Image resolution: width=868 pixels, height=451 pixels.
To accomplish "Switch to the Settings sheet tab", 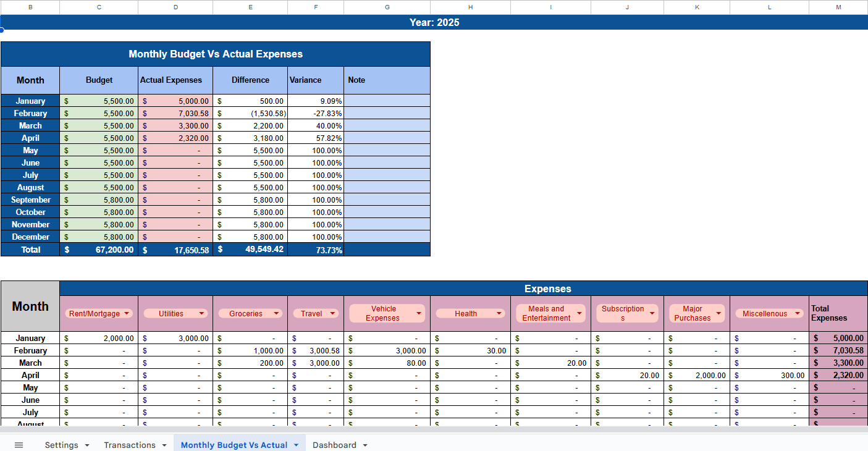I will [x=62, y=444].
